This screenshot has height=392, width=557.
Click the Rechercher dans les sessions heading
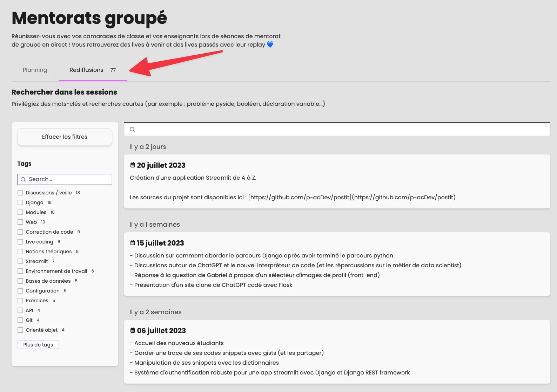[64, 92]
